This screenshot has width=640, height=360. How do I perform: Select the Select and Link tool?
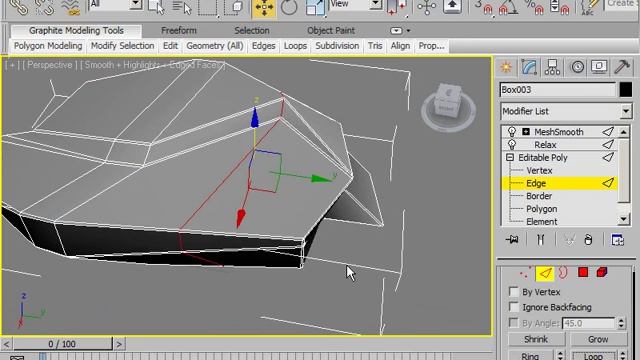(18, 7)
